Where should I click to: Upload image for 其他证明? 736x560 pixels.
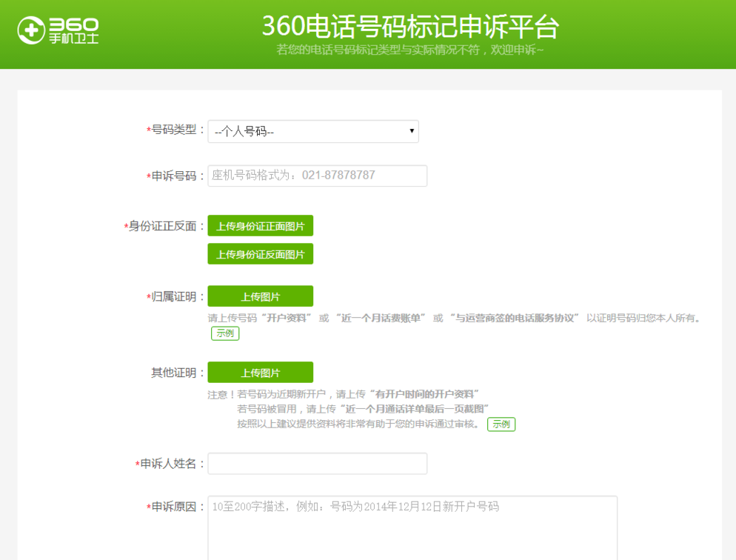pos(261,373)
